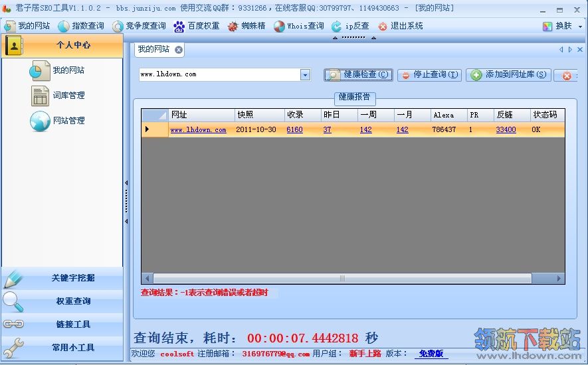Click the horizontal scrollbar thumb

coord(342,279)
